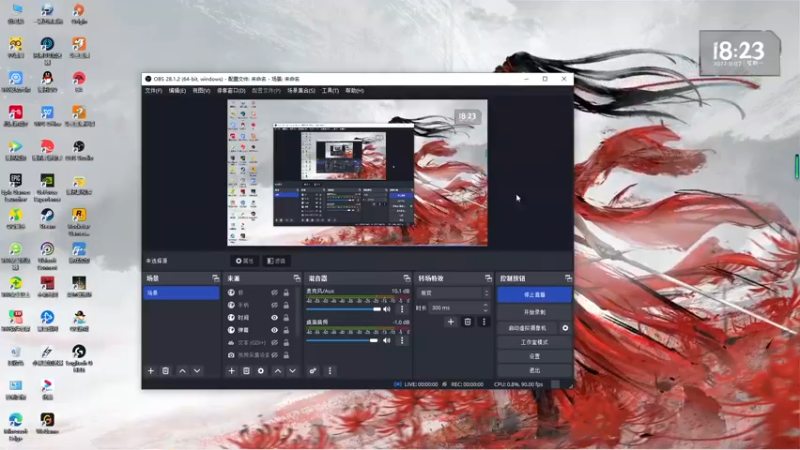Open the 帮助(H) menu
Image resolution: width=800 pixels, height=450 pixels.
[355, 91]
